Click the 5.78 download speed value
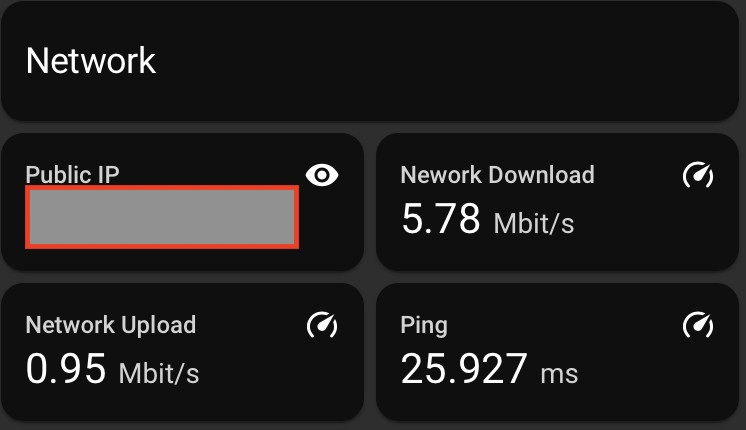 (441, 219)
